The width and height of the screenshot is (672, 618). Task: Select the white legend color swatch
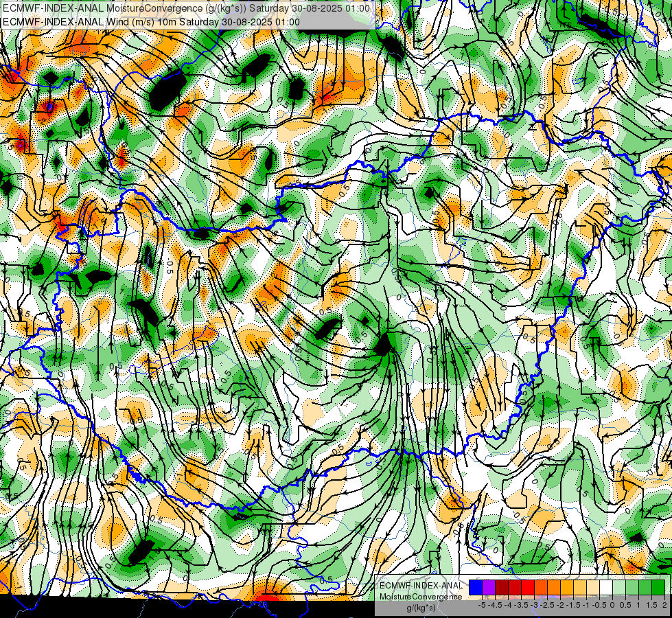pos(606,588)
